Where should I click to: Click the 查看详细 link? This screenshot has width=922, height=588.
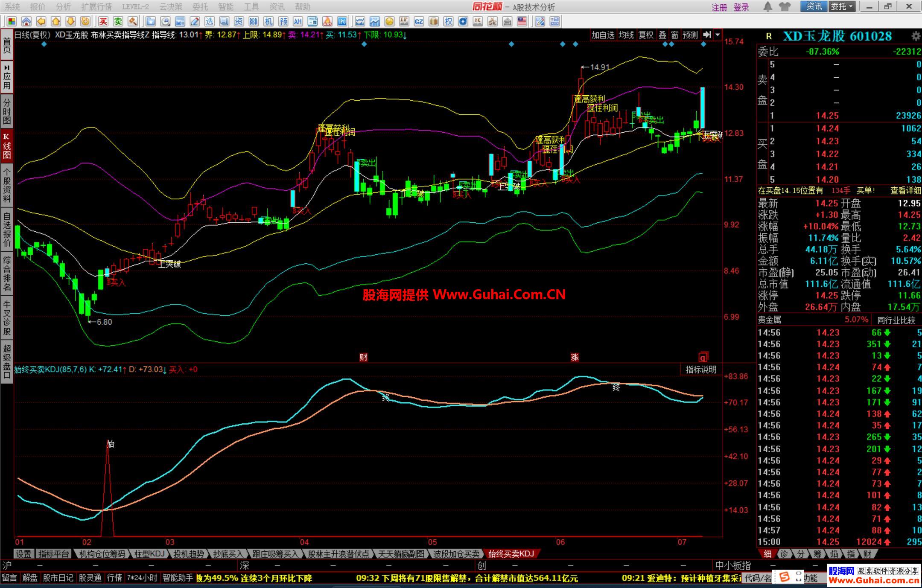(x=905, y=191)
